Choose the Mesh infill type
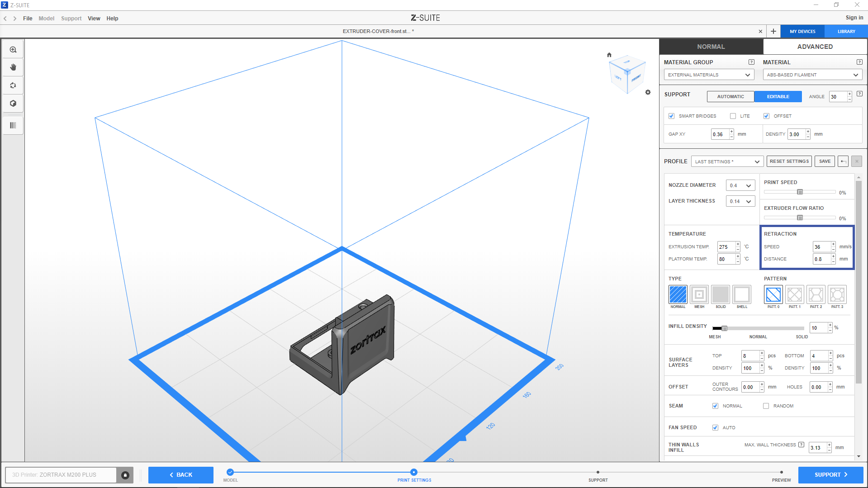868x488 pixels. click(699, 295)
